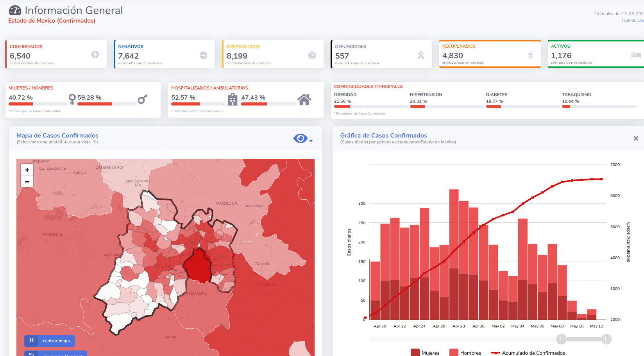644x356 pixels.
Task: Click the ribbon icon in Defunciones card
Action: pyautogui.click(x=421, y=55)
